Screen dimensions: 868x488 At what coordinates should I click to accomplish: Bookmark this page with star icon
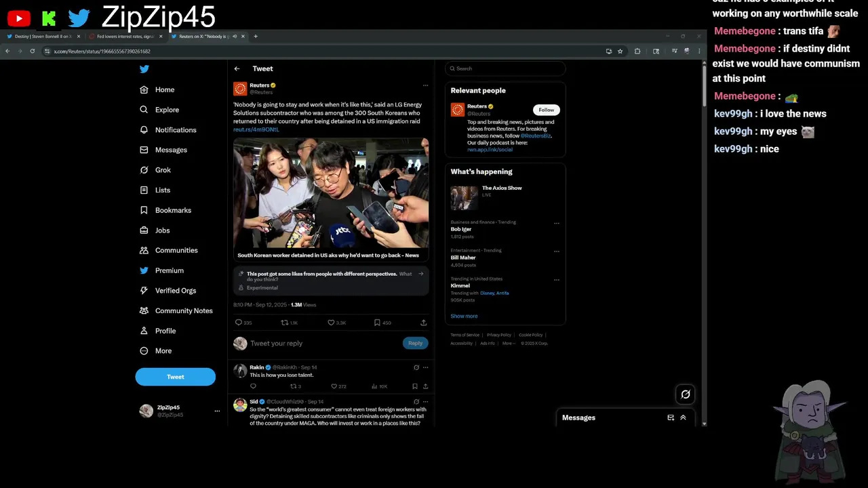pyautogui.click(x=620, y=51)
